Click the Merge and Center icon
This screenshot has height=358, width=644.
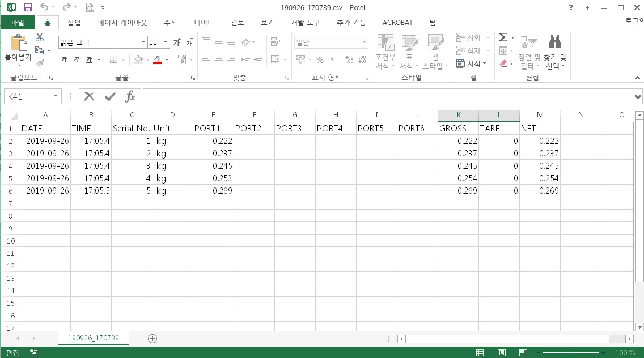point(275,59)
